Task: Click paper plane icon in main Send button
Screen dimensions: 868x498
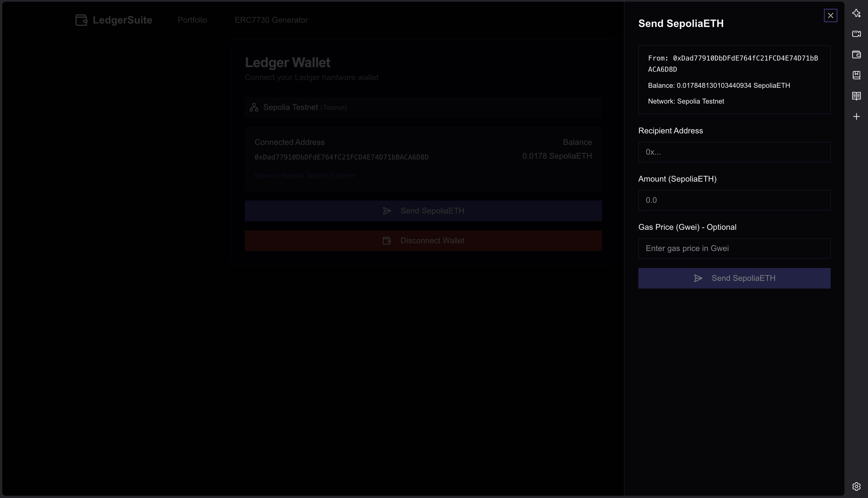Action: (387, 211)
